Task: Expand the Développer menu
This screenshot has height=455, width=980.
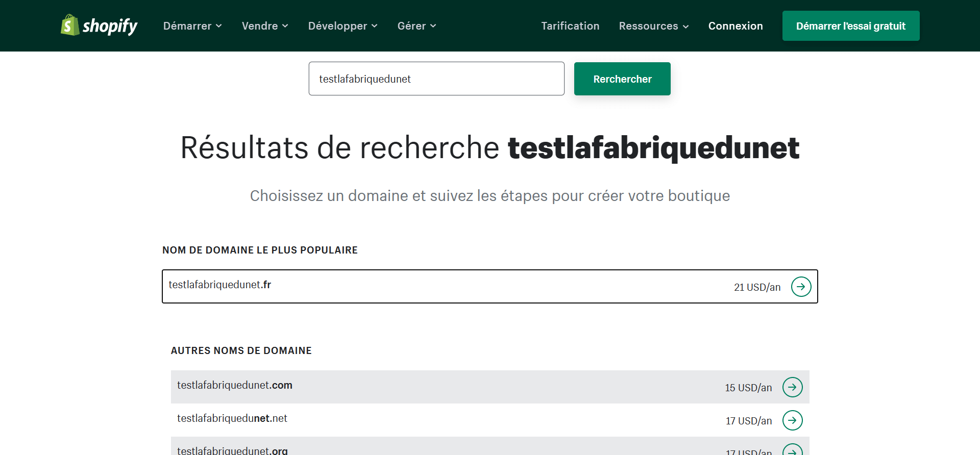Action: pos(342,26)
